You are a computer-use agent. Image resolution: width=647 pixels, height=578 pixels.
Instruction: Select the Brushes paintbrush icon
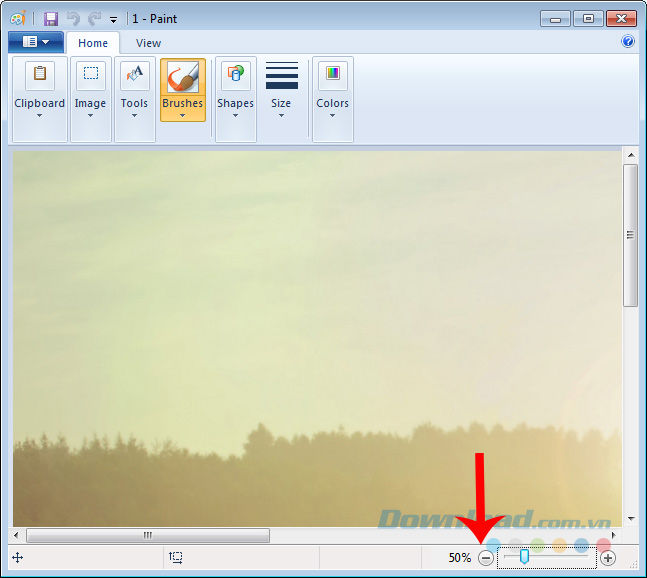[x=183, y=77]
